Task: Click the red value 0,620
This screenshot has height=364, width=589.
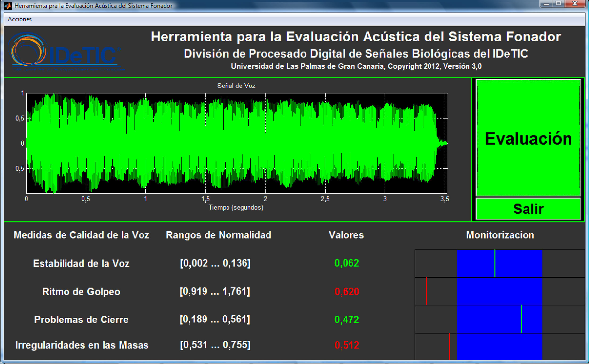Action: click(347, 292)
